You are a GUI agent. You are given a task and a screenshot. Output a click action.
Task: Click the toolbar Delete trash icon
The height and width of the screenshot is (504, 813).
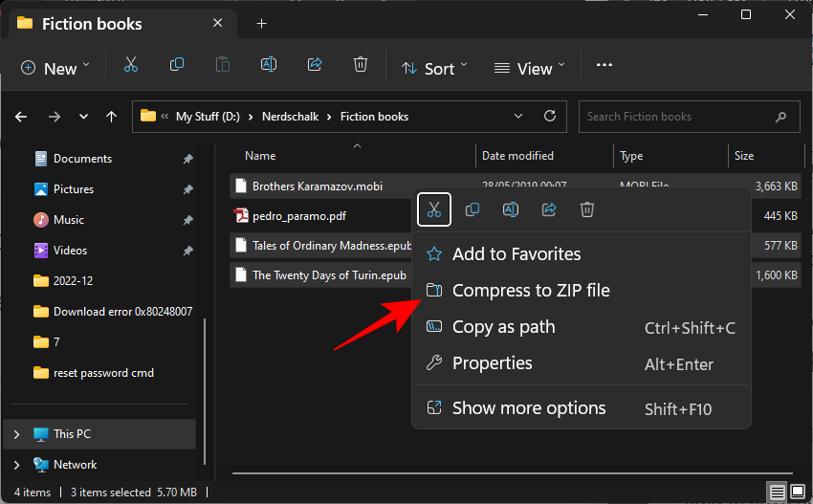(361, 66)
